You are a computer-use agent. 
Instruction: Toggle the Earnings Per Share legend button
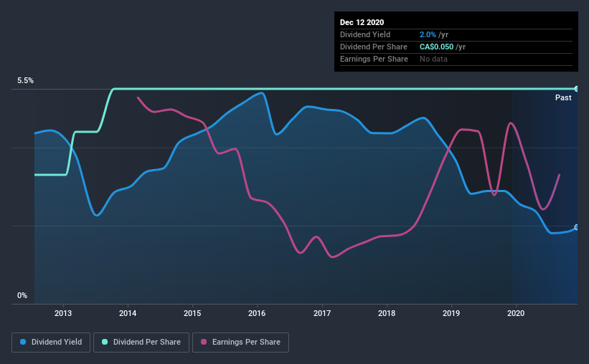point(240,343)
